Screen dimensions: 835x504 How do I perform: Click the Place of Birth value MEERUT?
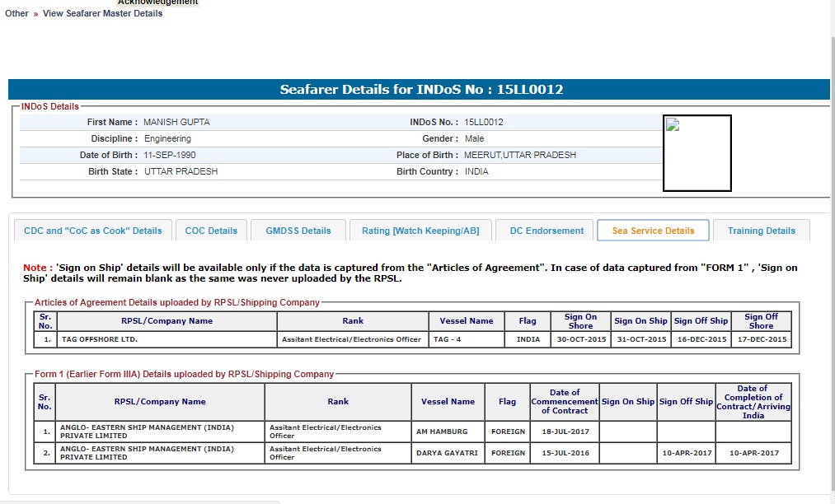pos(520,155)
